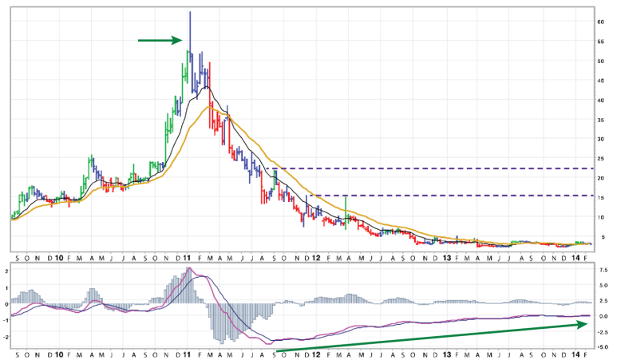Click the -2.5 indicator scale label
617x364 pixels.
tap(603, 332)
